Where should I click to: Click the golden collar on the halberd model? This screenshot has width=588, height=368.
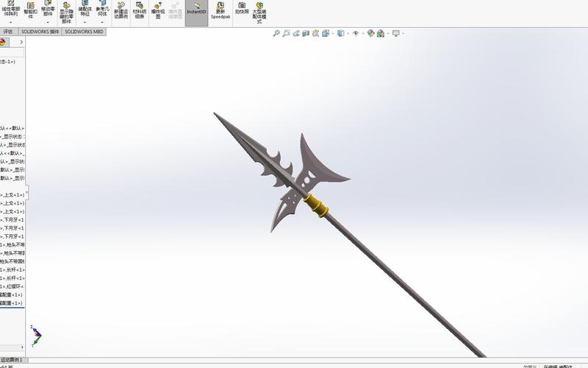[317, 206]
